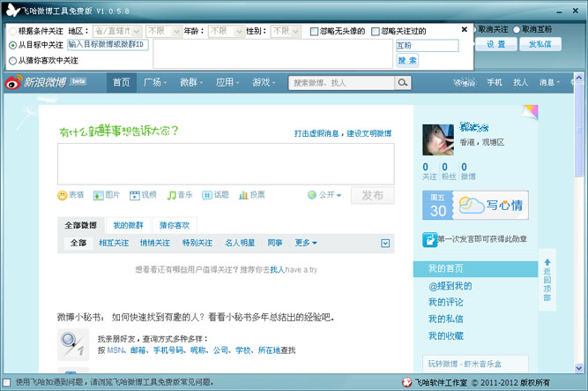Screen dimensions: 588x391
Task: Open the 性别 gender dropdown
Action: [x=286, y=31]
